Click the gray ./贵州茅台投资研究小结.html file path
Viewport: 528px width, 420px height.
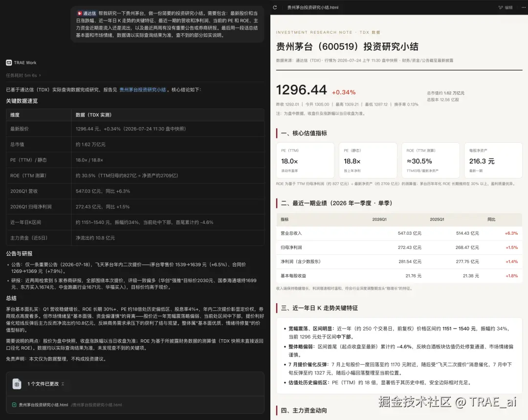(x=97, y=405)
